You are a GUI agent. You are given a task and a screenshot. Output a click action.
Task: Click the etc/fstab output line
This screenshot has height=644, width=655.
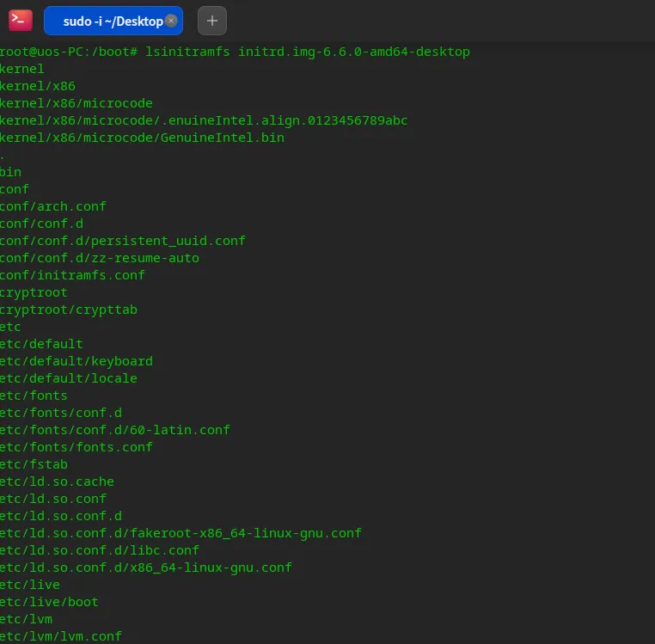34,464
